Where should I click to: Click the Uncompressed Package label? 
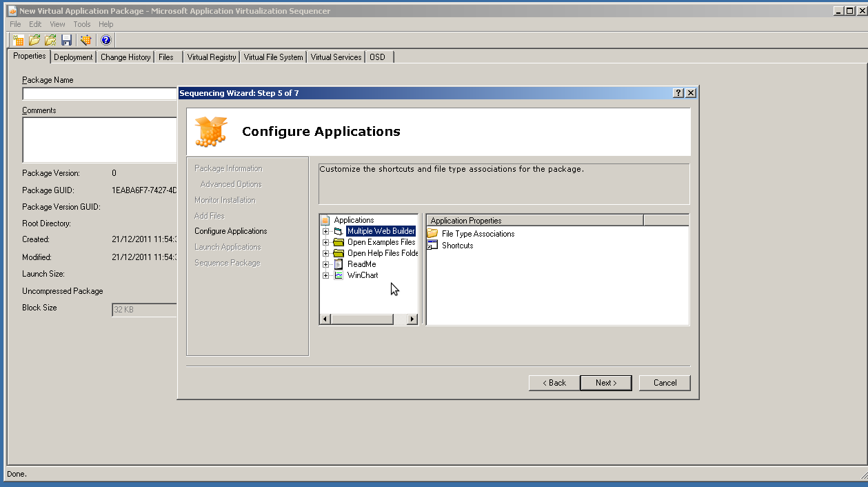point(63,291)
